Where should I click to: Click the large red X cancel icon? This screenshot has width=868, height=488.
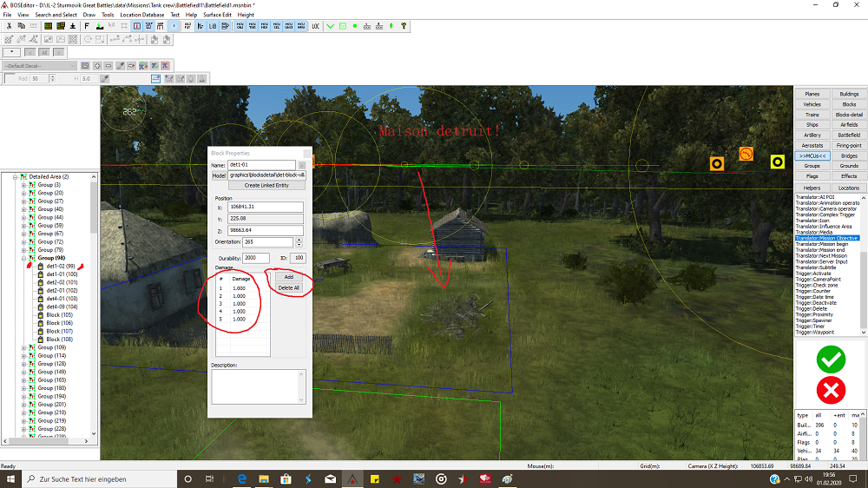click(x=831, y=391)
